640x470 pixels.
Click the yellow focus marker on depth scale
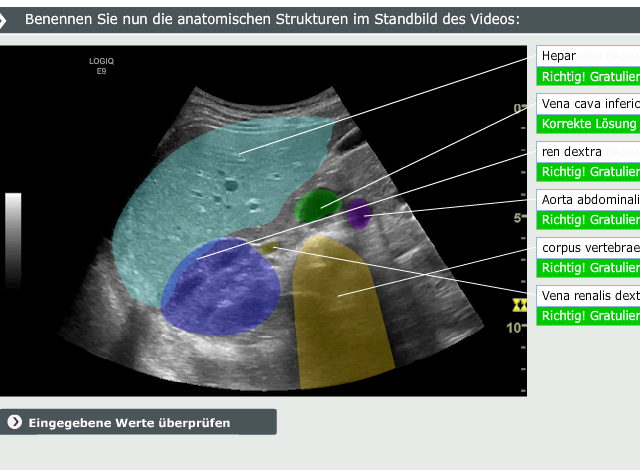[x=518, y=304]
